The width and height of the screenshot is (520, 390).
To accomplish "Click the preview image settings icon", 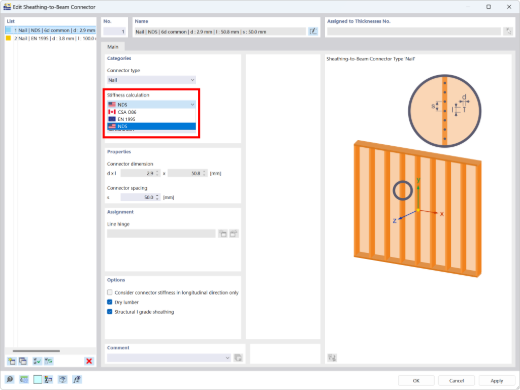I will pyautogui.click(x=332, y=358).
